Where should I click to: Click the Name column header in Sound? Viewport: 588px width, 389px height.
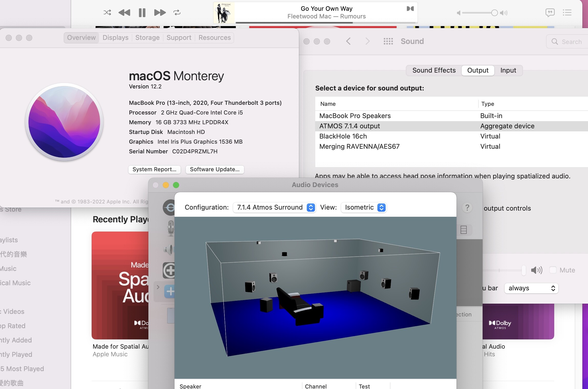pos(328,104)
